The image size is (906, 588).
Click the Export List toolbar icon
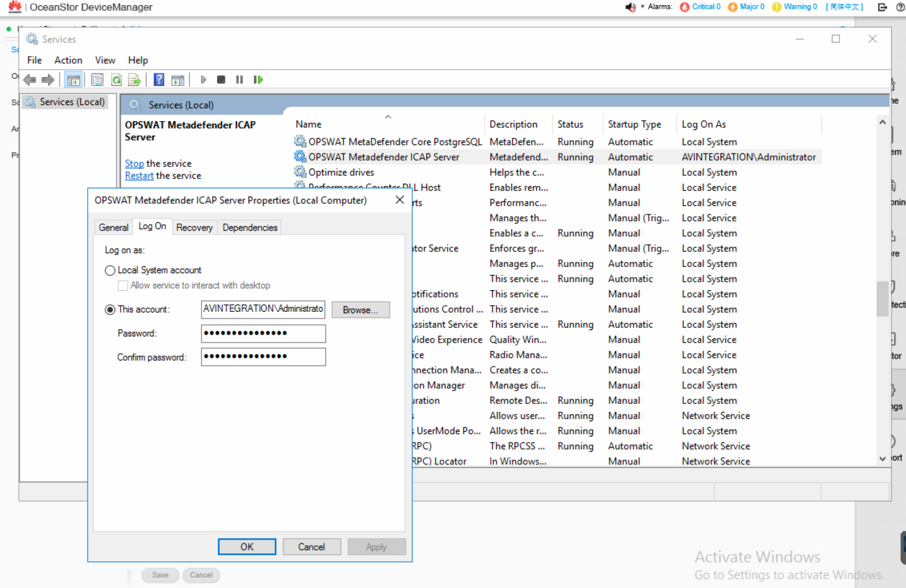(x=135, y=80)
